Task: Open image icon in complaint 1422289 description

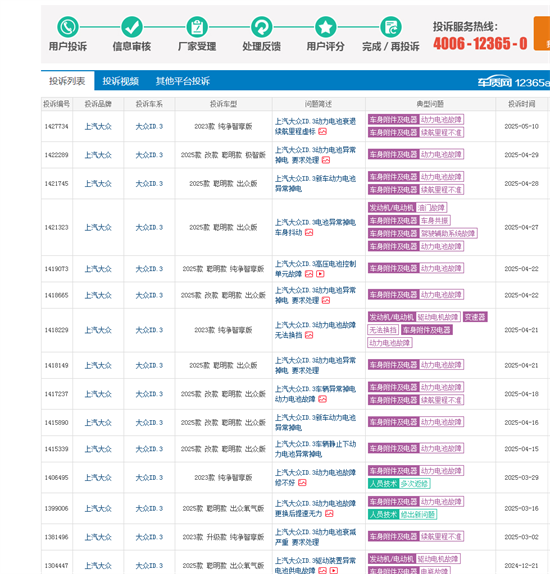Action: (326, 160)
